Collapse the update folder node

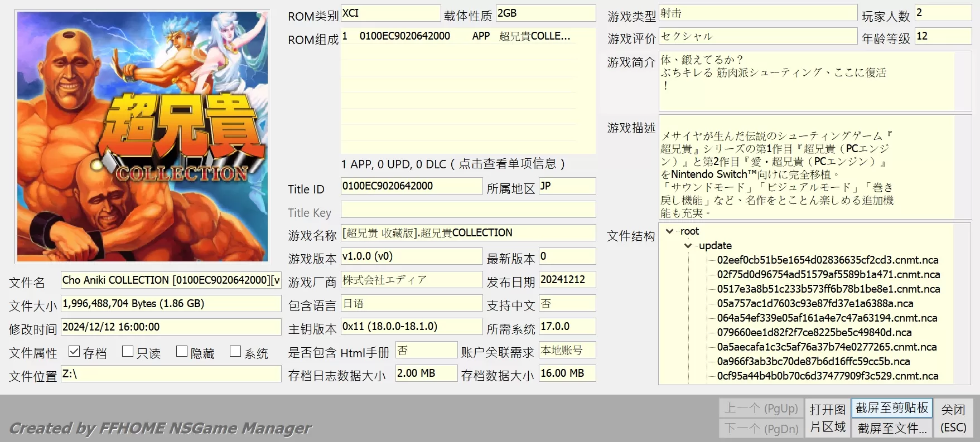[688, 246]
